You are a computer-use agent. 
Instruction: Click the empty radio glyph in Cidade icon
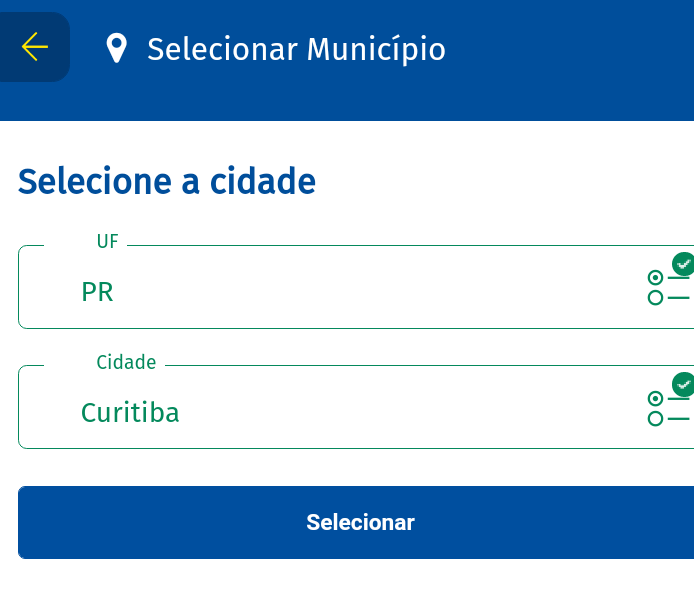coord(655,418)
